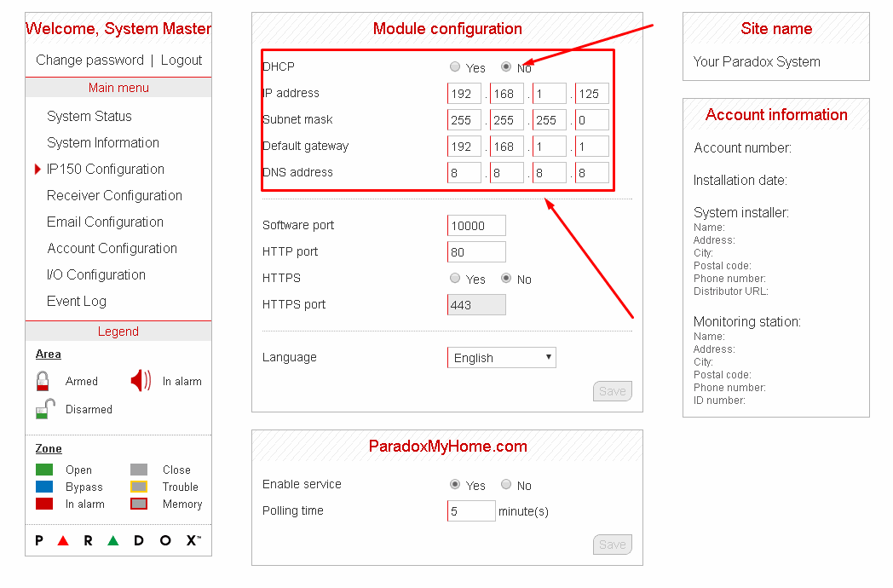
Task: Open the Event Log page
Action: point(77,301)
